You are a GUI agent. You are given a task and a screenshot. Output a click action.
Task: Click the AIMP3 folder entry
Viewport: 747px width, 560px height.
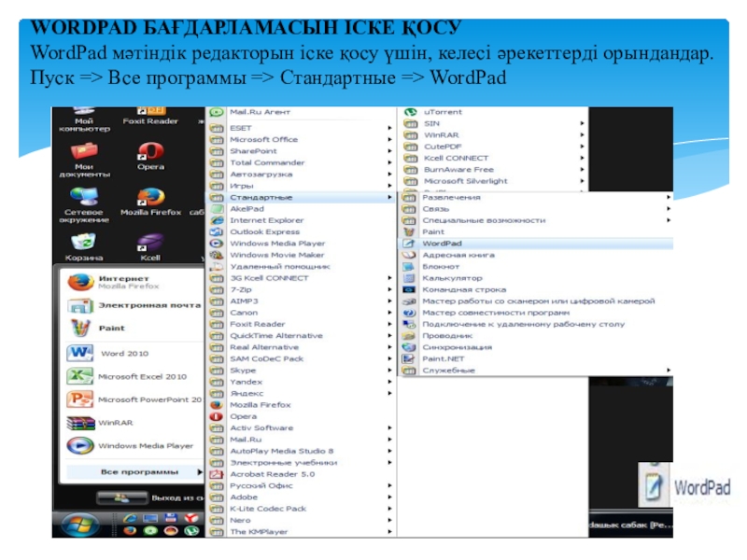[x=301, y=301]
